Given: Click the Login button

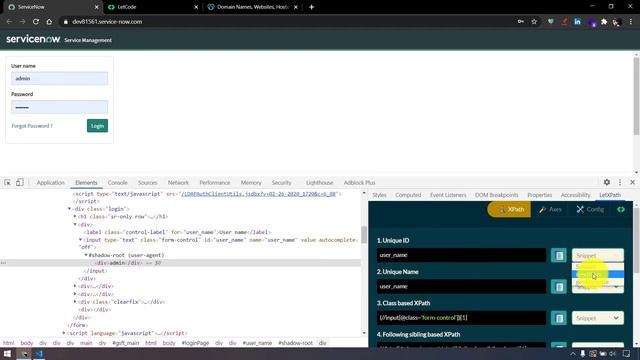Looking at the screenshot, I should 97,126.
